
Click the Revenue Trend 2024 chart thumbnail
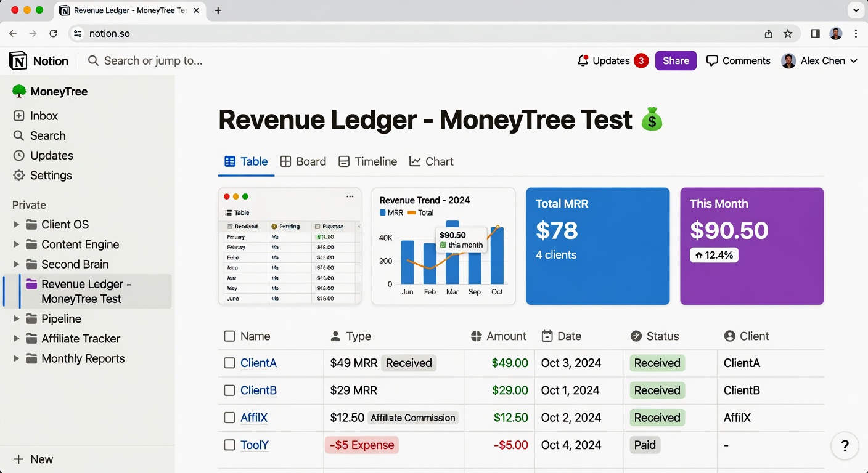pos(443,246)
